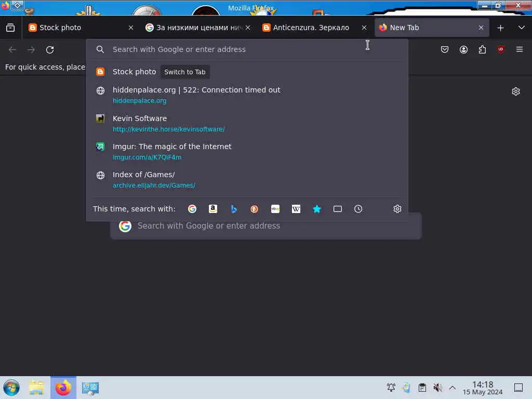Search history with the clock icon

pos(358,209)
